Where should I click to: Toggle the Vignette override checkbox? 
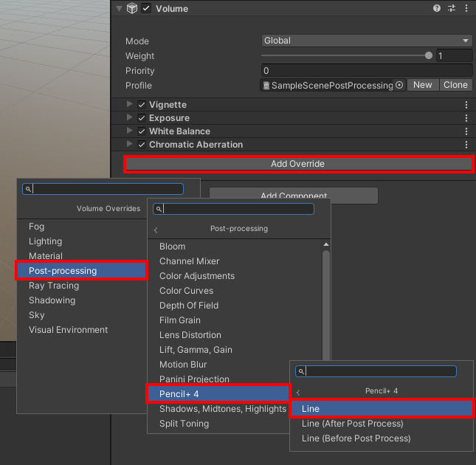coord(142,105)
